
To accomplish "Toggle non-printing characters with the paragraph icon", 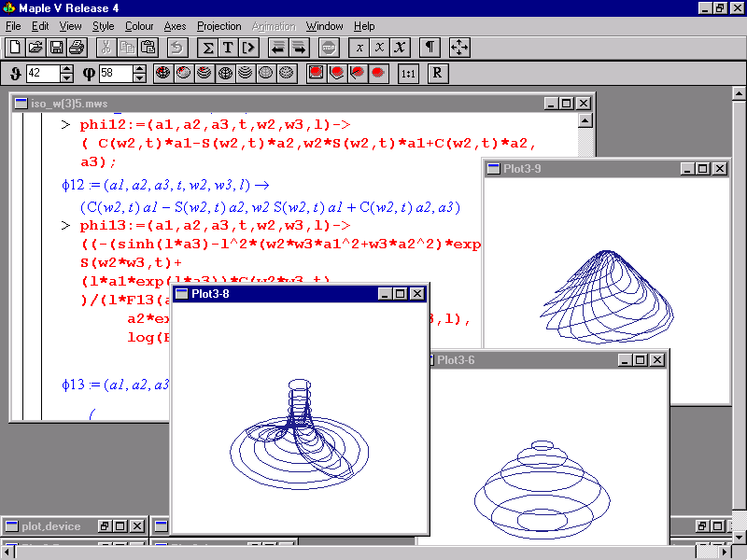I will coord(430,48).
